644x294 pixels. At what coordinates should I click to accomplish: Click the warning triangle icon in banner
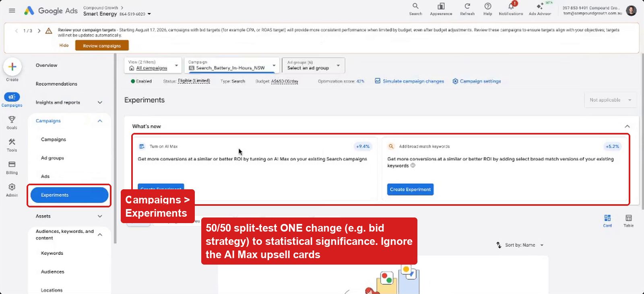coord(49,31)
